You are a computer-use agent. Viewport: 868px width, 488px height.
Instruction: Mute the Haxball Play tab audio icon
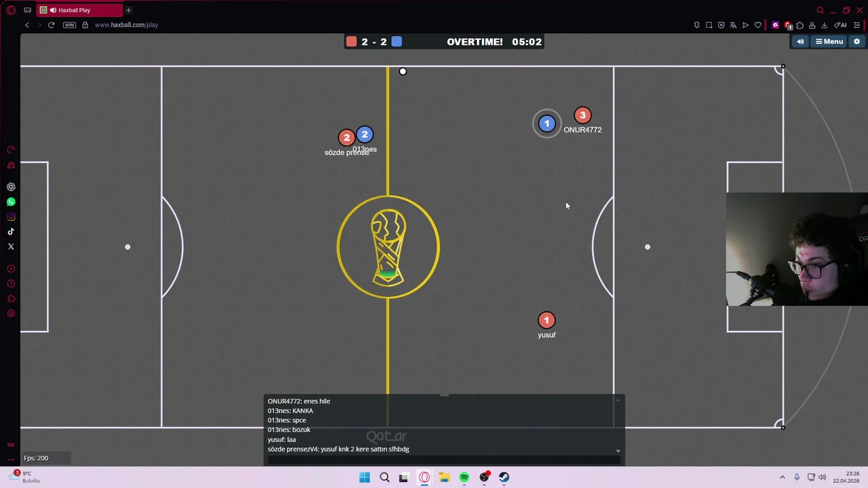53,10
